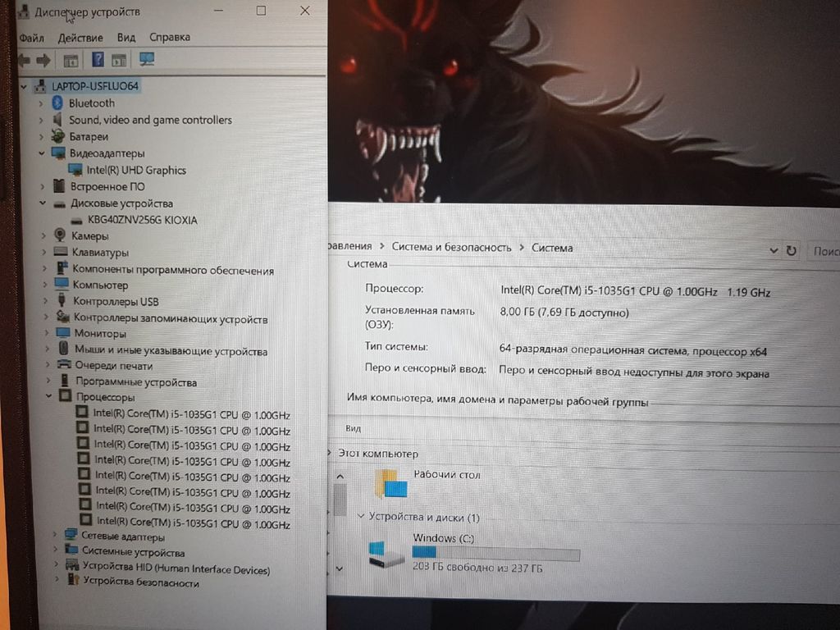This screenshot has height=630, width=840.
Task: Open the Вид menu in Device Manager
Action: (x=126, y=38)
